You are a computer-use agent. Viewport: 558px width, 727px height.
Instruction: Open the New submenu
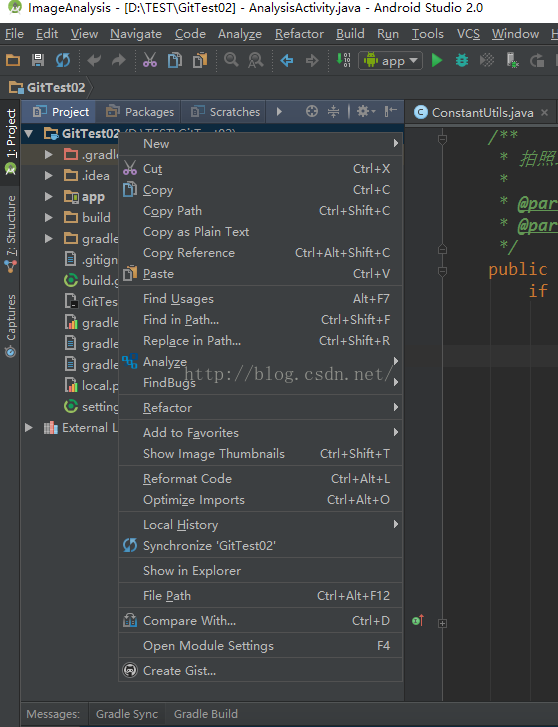260,144
